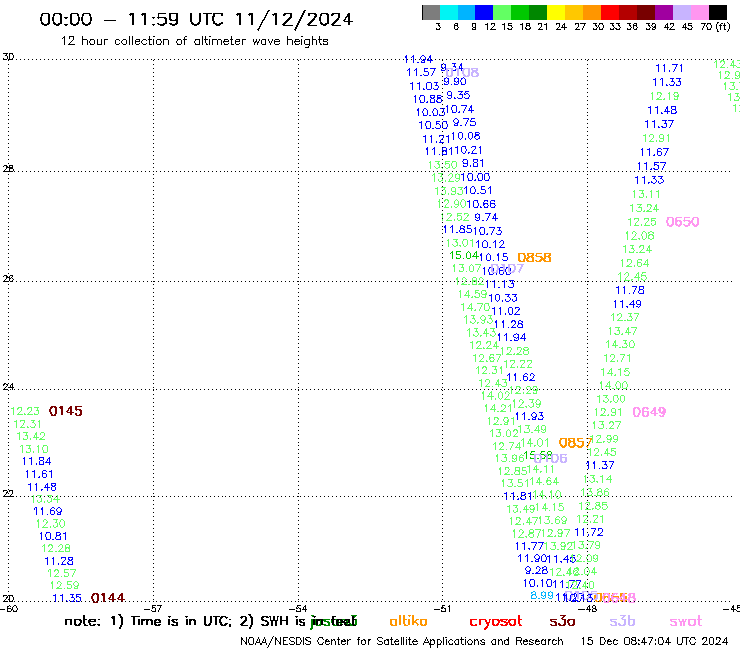Click the wave height value 12.64
This screenshot has height=650, width=740.
(634, 263)
